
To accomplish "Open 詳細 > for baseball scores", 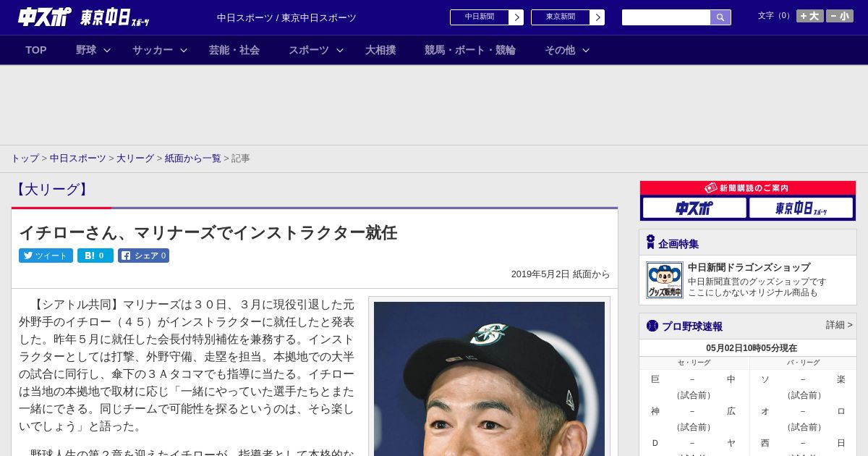I will (839, 325).
